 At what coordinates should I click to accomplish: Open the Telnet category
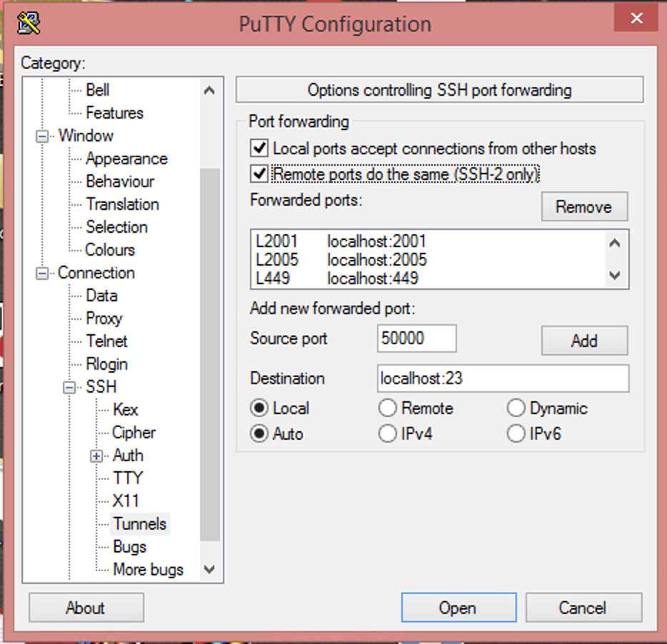pyautogui.click(x=107, y=341)
